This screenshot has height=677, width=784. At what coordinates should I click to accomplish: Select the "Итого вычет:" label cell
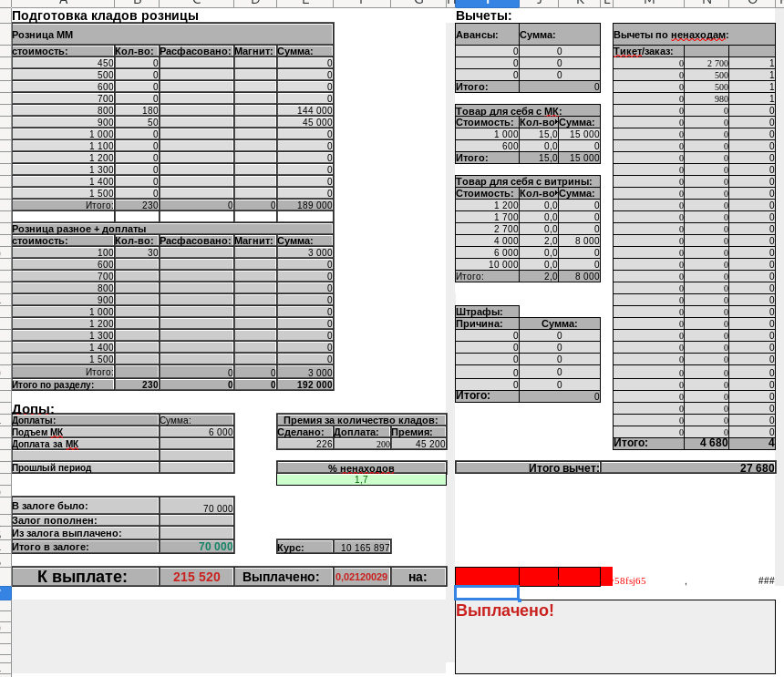pyautogui.click(x=527, y=467)
